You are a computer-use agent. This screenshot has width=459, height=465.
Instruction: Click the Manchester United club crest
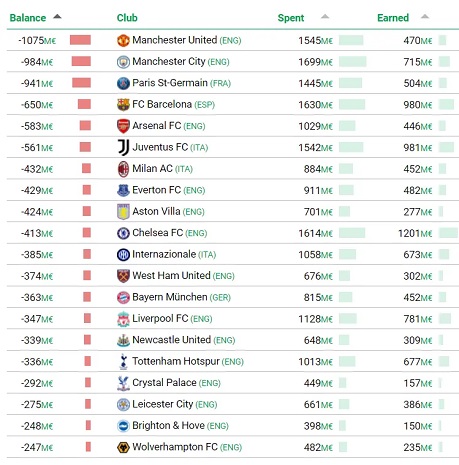123,40
